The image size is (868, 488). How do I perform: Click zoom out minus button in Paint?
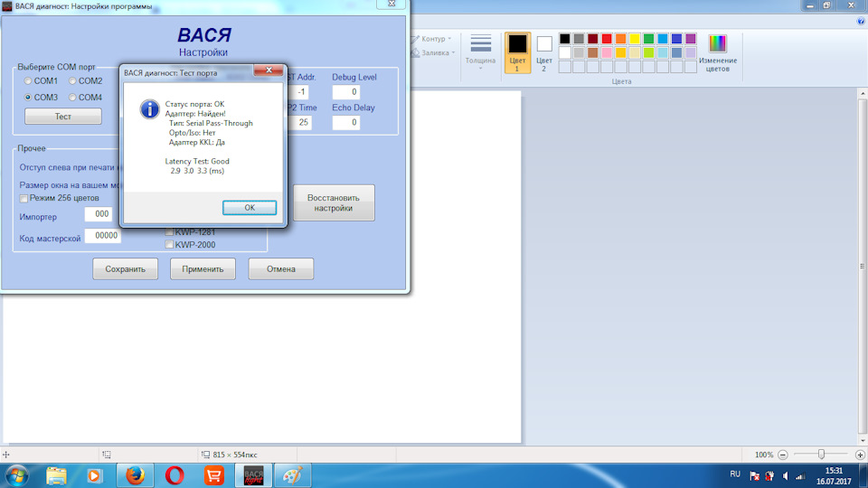tap(783, 455)
